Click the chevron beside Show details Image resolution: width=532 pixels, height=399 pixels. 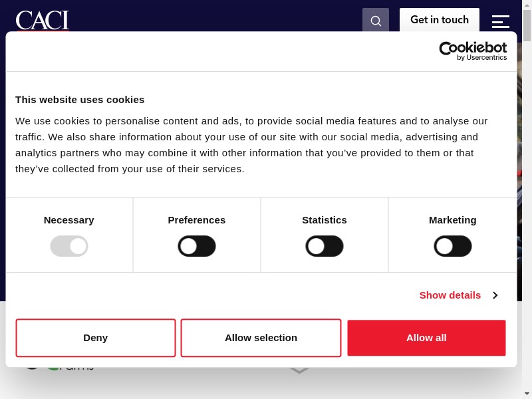pos(495,295)
